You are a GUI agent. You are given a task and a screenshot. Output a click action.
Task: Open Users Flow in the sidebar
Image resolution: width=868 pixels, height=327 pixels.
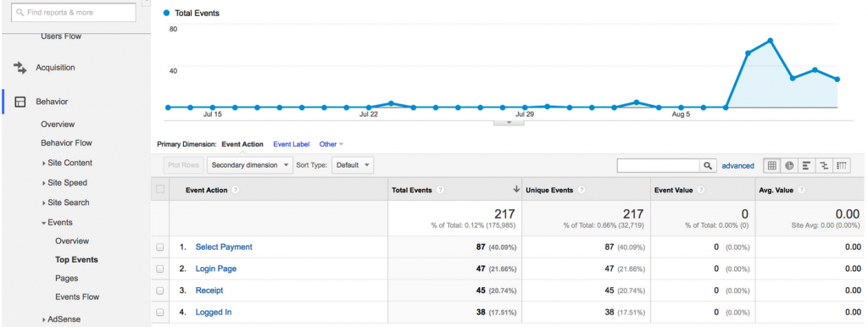coord(61,36)
